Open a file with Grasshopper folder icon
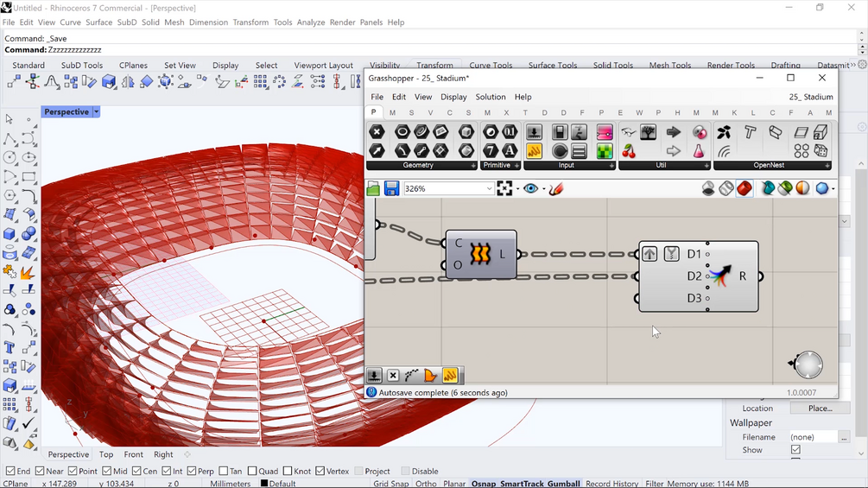The width and height of the screenshot is (868, 488). point(373,188)
